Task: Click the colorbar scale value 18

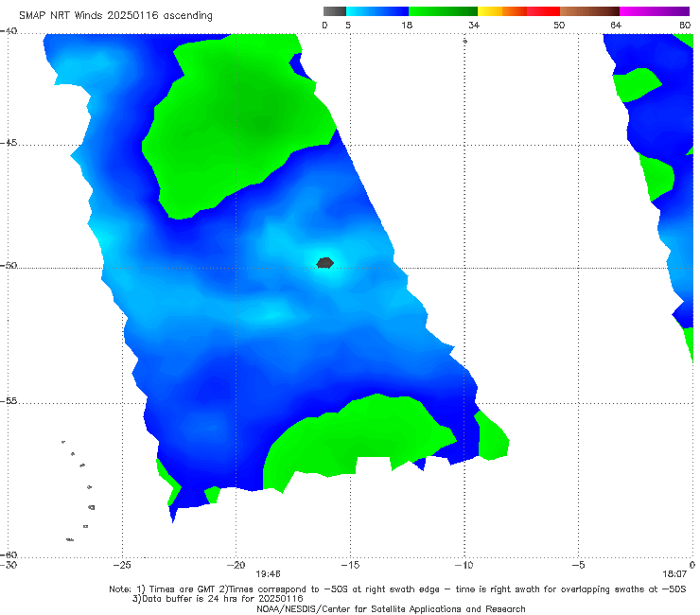Action: (407, 26)
